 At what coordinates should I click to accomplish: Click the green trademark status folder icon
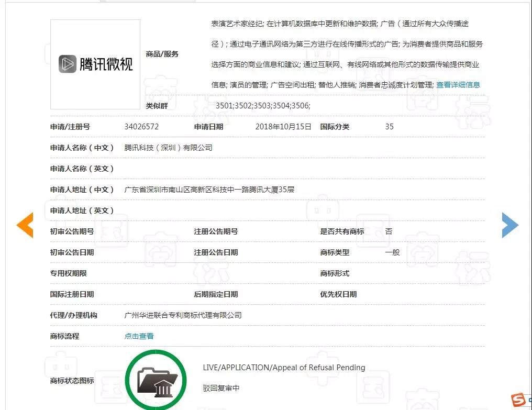(156, 380)
